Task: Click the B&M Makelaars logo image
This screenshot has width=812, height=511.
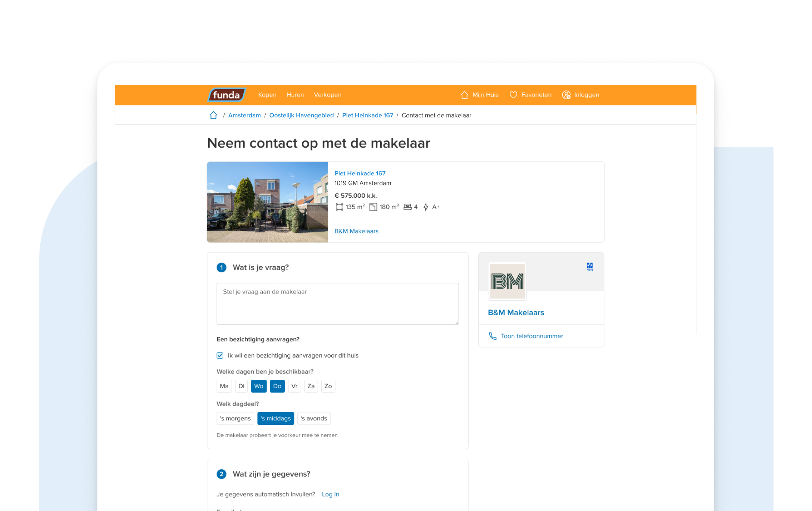Action: [507, 281]
